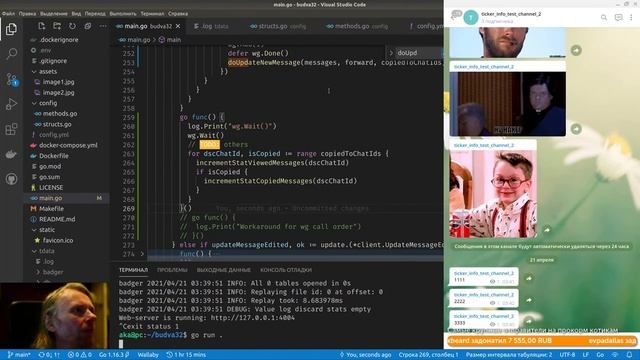Collapse all folders in Explorer
640x360 pixels.
pos(87,26)
